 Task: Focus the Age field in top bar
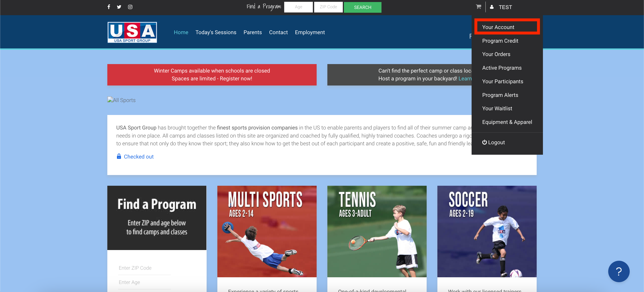[x=298, y=7]
